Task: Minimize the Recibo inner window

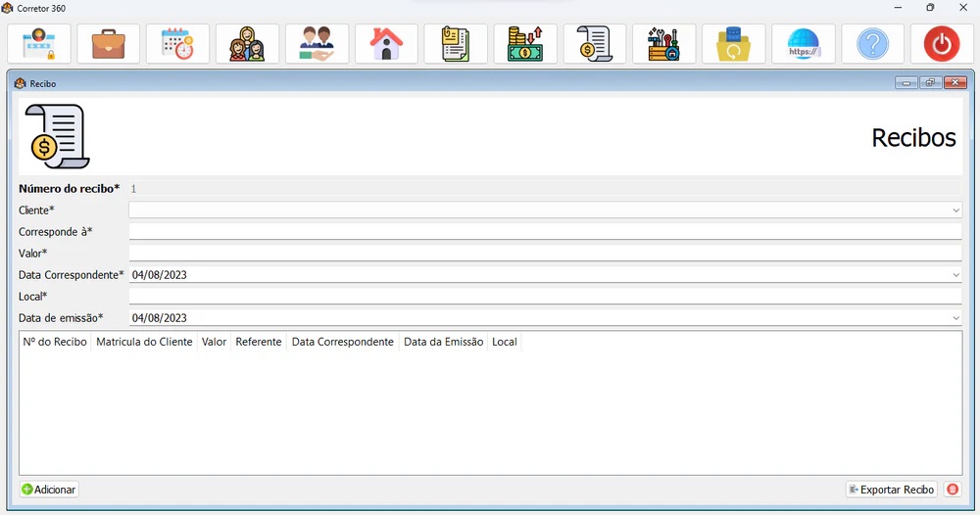Action: click(906, 83)
